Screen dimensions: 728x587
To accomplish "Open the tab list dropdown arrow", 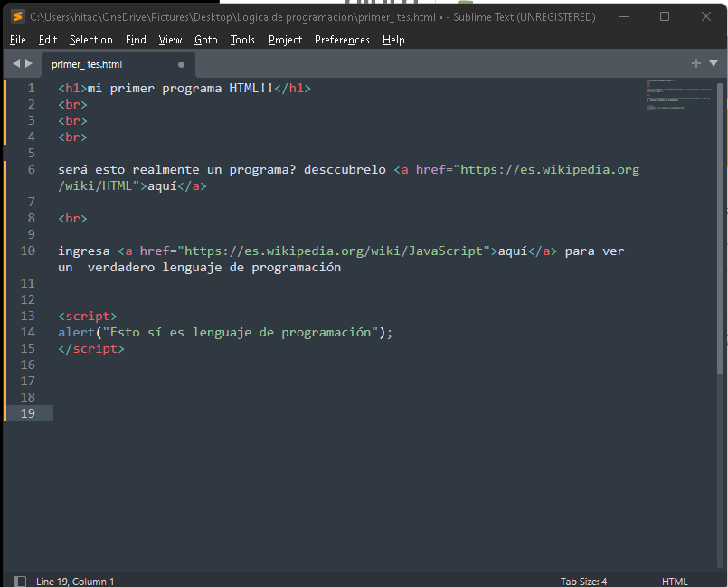I will (x=714, y=63).
